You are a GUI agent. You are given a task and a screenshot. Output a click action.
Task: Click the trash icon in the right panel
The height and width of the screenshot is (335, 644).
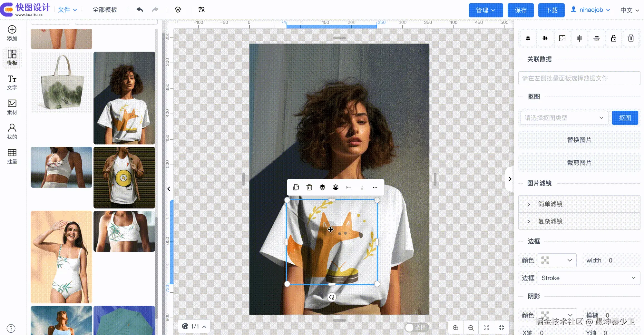[630, 38]
